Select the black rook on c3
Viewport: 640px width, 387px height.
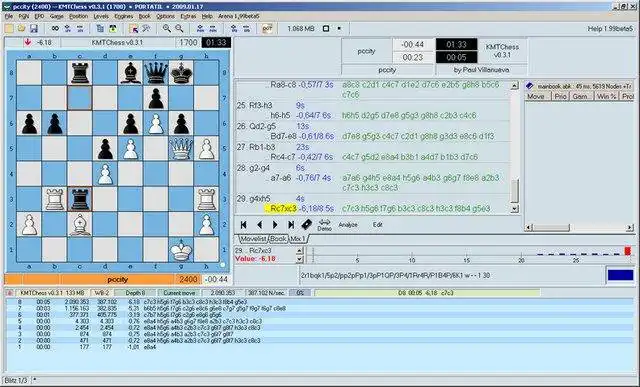pyautogui.click(x=80, y=199)
